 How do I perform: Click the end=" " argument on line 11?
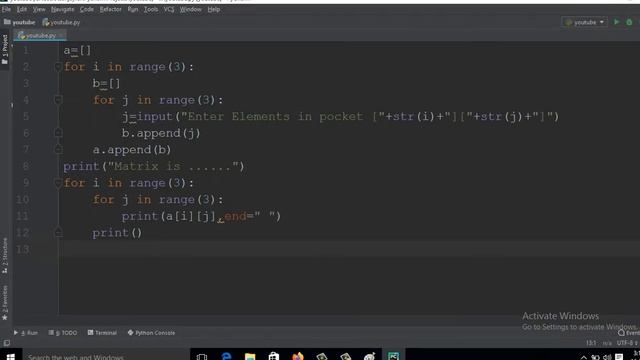click(x=249, y=216)
